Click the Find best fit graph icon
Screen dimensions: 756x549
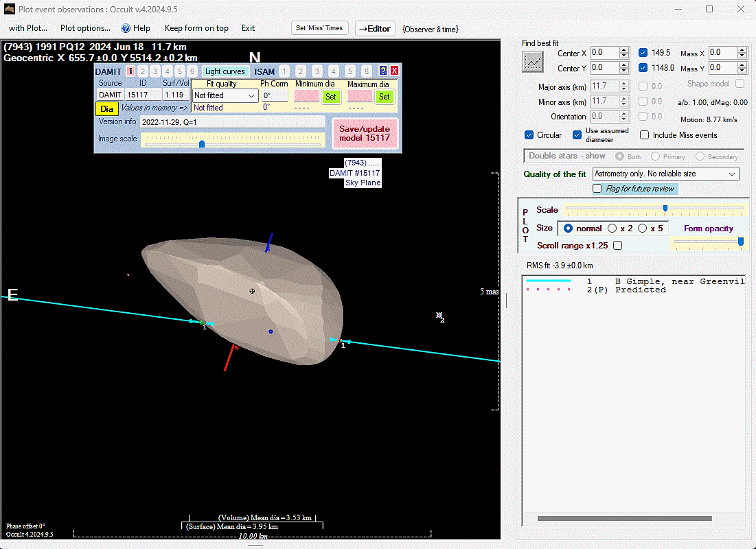533,62
